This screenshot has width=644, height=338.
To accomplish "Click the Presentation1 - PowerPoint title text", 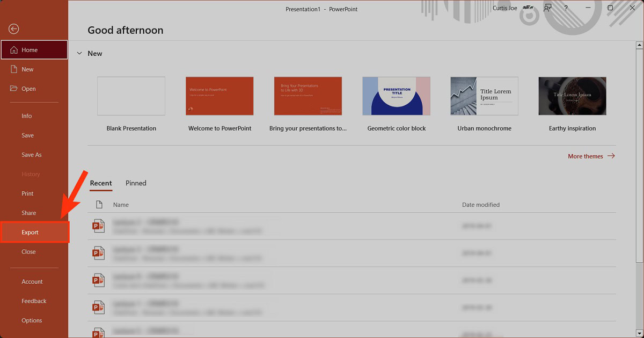I will 321,9.
